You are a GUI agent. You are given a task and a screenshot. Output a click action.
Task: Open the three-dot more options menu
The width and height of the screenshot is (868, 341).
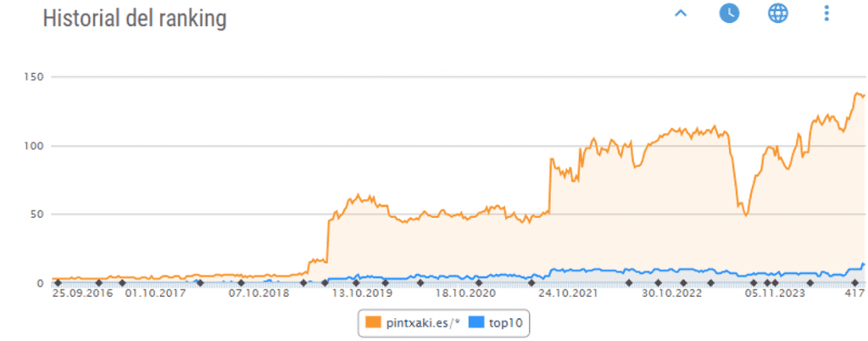826,14
